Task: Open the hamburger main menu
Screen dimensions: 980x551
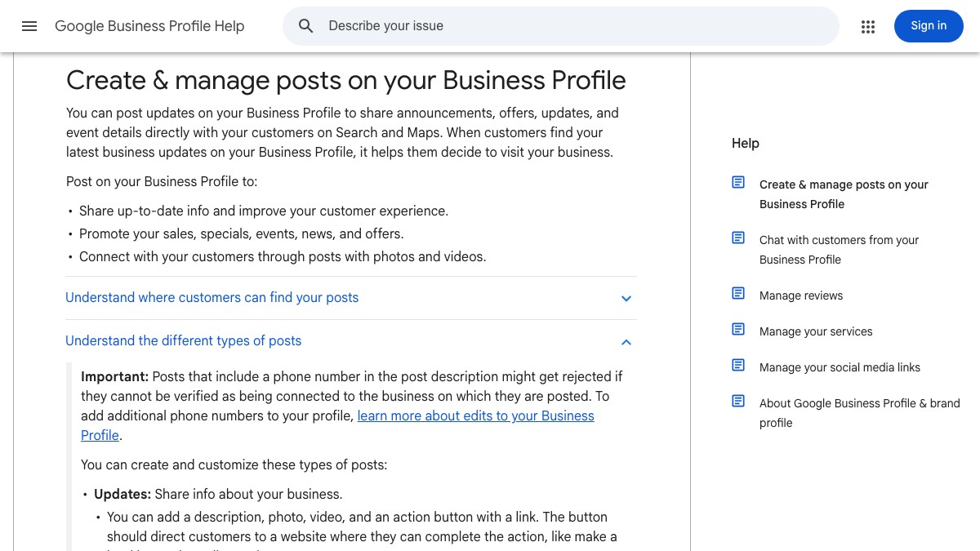Action: (x=29, y=26)
